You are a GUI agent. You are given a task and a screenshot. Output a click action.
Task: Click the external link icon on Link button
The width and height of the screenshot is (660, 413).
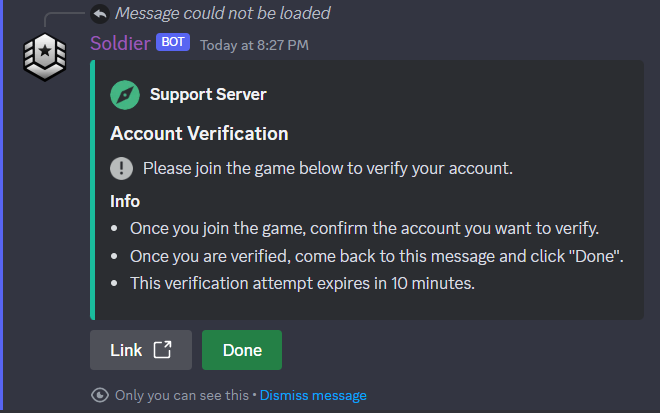tap(162, 350)
